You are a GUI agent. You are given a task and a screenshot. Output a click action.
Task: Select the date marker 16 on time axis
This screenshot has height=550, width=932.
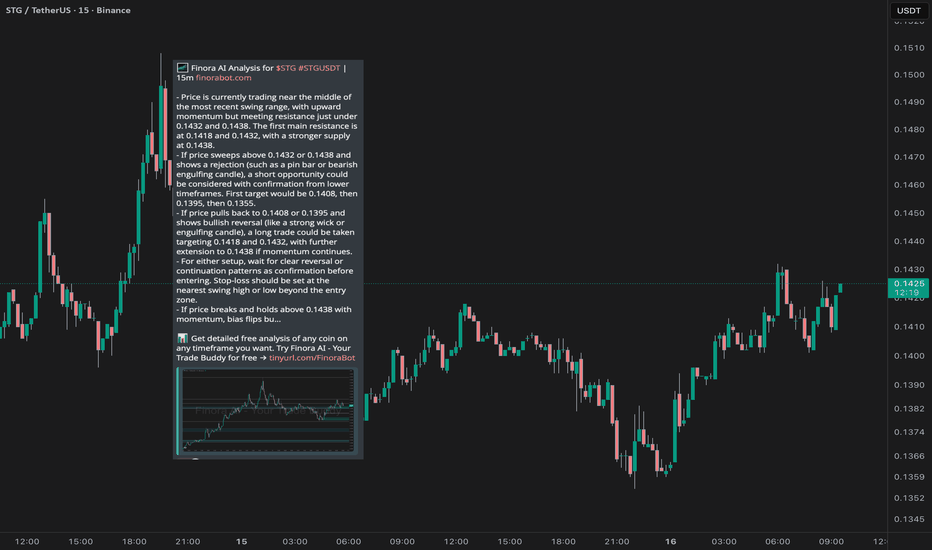(x=671, y=541)
